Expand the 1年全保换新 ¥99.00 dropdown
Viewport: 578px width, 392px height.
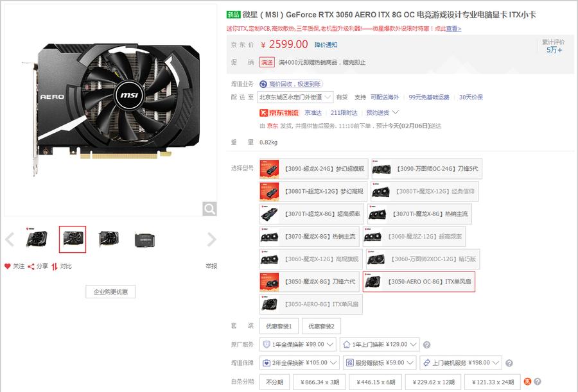(298, 345)
